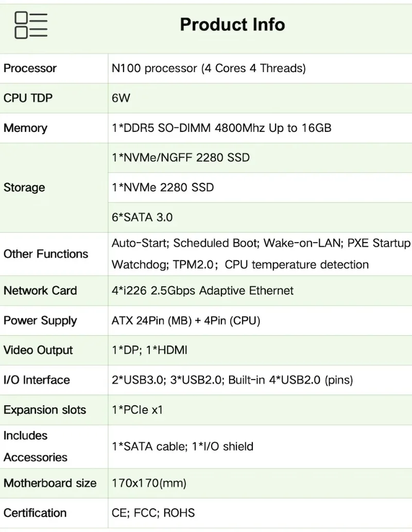Image resolution: width=412 pixels, height=532 pixels.
Task: Click the CE; FCC; ROHS certification value
Action: click(x=153, y=513)
